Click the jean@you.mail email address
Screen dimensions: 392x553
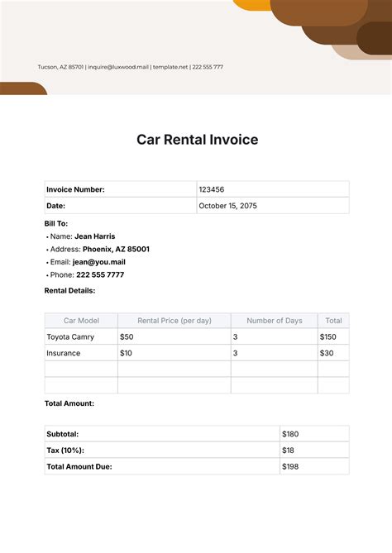tap(98, 262)
